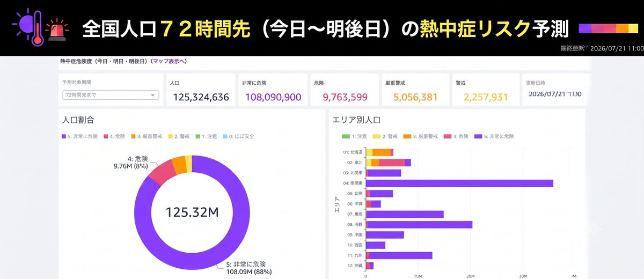Viewport: 644px width, 279px height.
Task: Click the purple bar for row 06
Action: point(376,204)
